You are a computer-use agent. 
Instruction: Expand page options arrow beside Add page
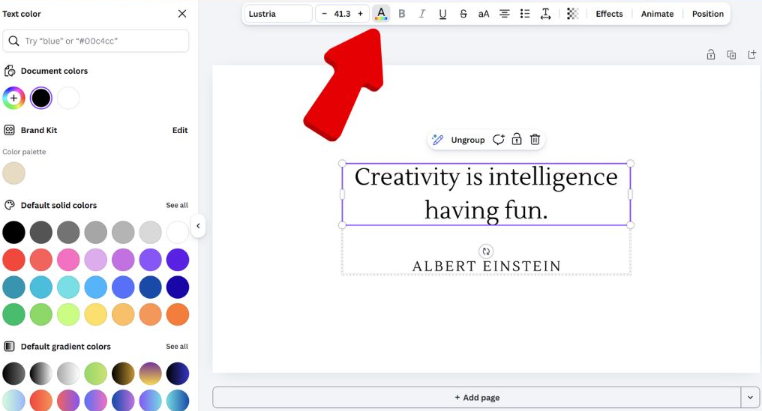pyautogui.click(x=750, y=397)
